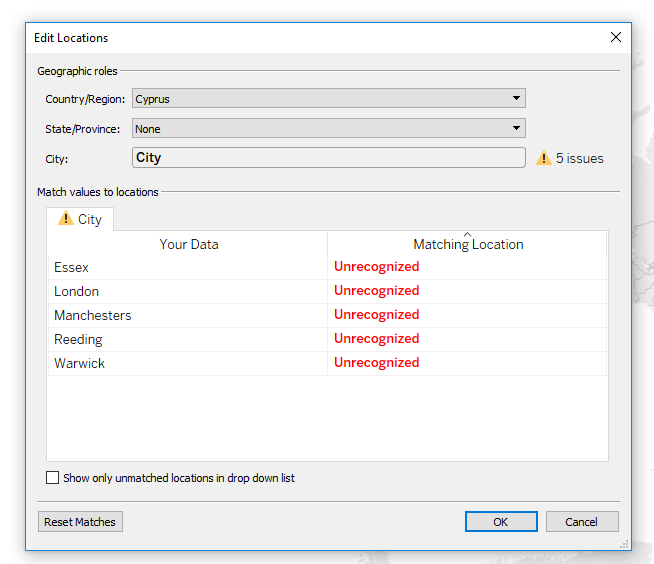Click the Reset Matches button
The image size is (654, 564).
tap(80, 522)
